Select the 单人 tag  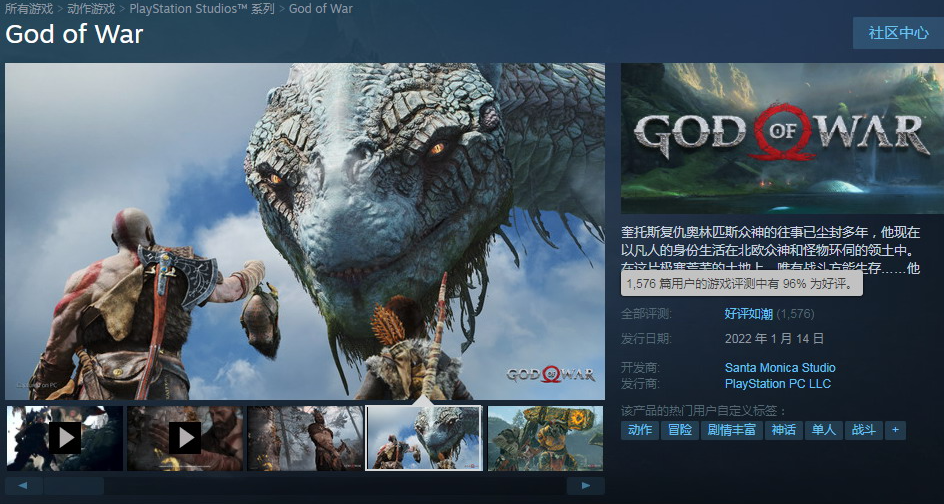pos(823,430)
